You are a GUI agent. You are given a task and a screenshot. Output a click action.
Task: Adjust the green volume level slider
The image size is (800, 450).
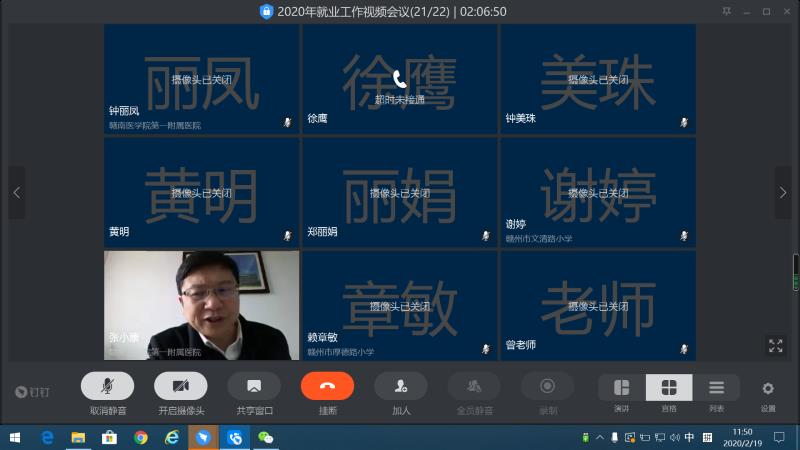tap(796, 270)
